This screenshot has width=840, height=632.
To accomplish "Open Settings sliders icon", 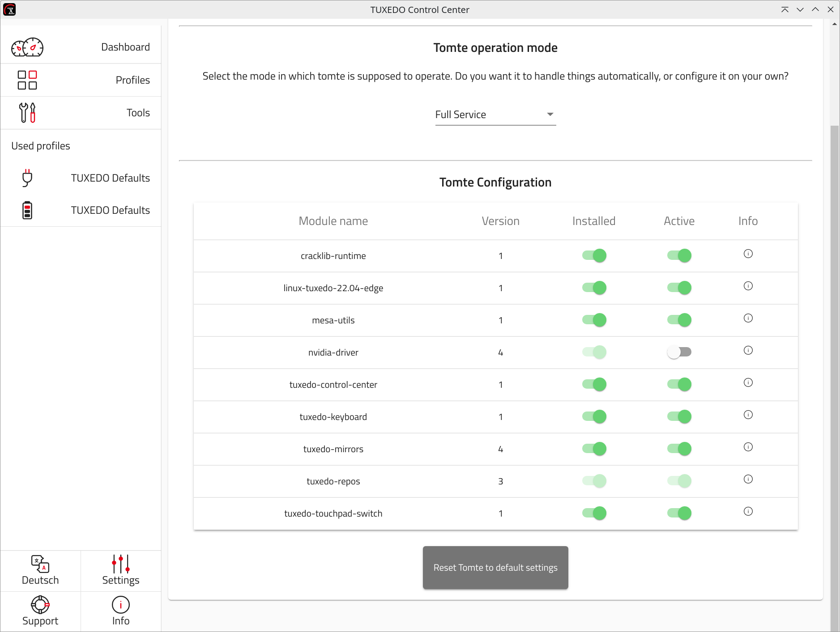I will 121,564.
